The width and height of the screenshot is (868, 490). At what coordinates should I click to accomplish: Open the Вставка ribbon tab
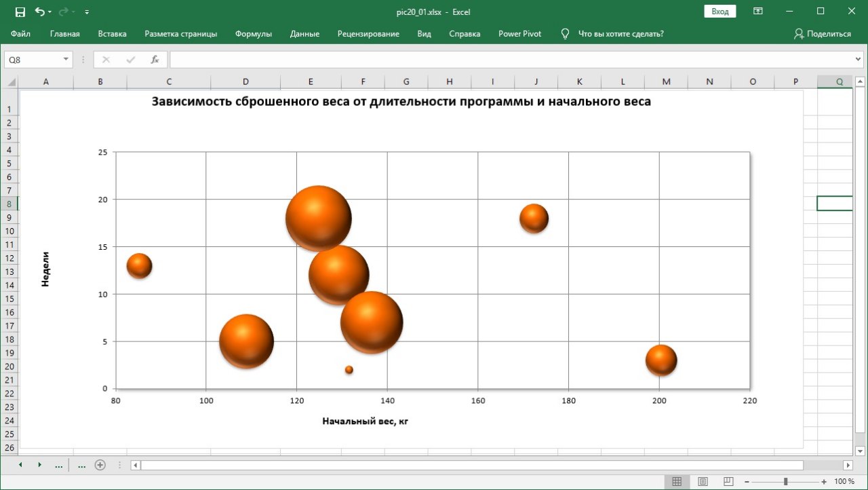tap(113, 34)
